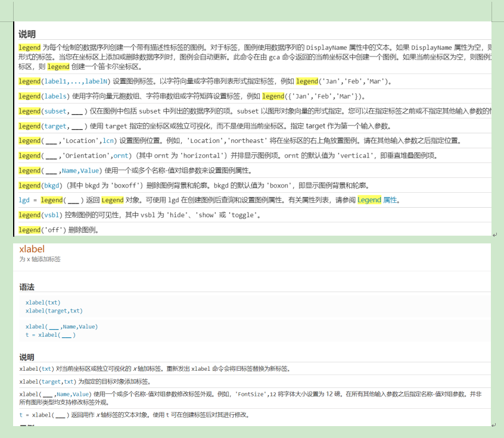The image size is (504, 438).
Task: Open the legend(label1,...,labelN) syntax entry
Action: click(x=57, y=81)
